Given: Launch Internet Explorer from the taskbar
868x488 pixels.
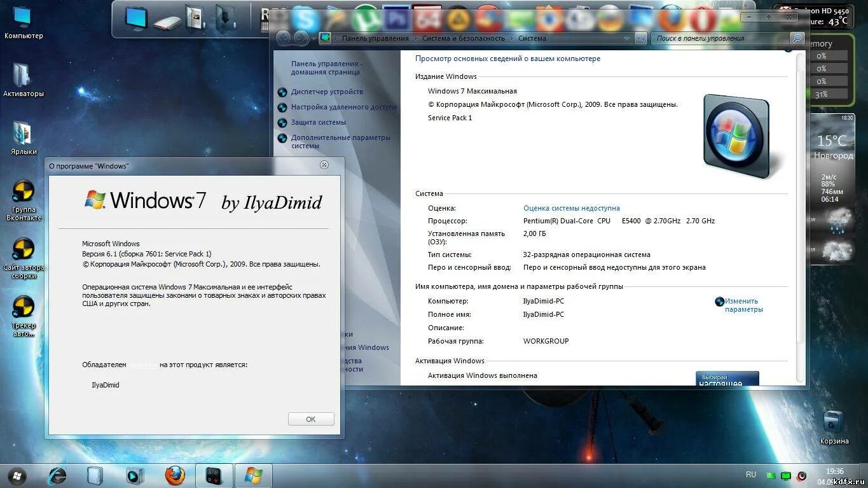Looking at the screenshot, I should pyautogui.click(x=57, y=475).
